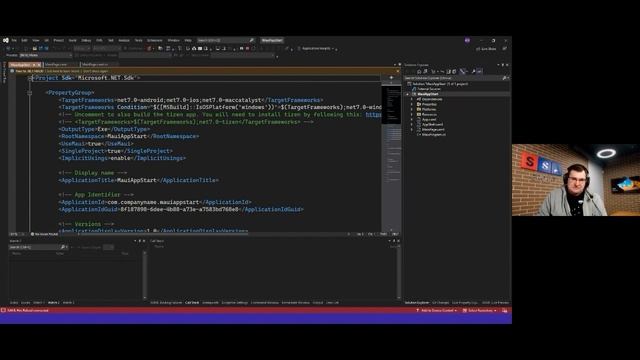This screenshot has width=640, height=360.
Task: Click the Properties wrench icon in Solution Explorer
Action: click(x=473, y=71)
